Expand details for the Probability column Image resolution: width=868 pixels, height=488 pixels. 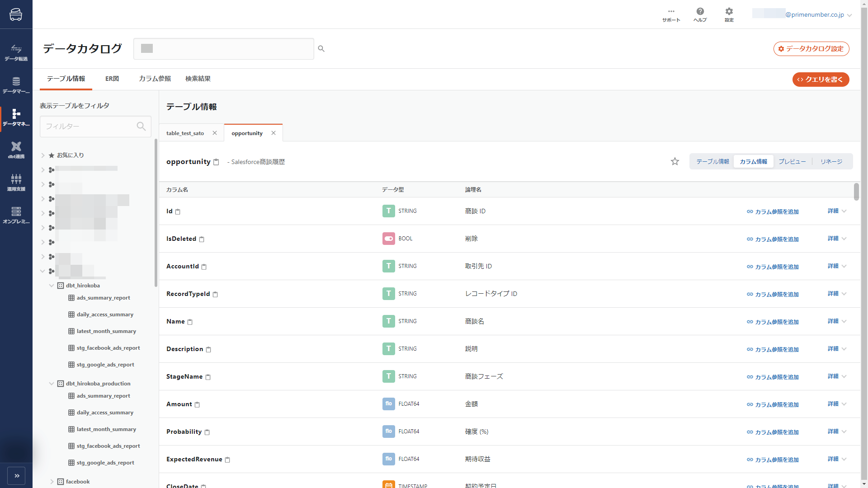(x=837, y=432)
